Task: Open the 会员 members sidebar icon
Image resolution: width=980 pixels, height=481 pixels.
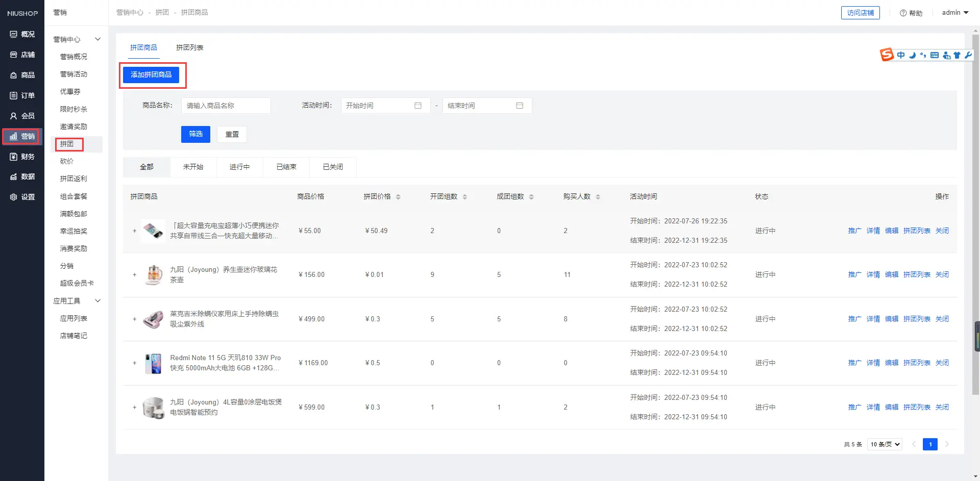Action: click(14, 116)
